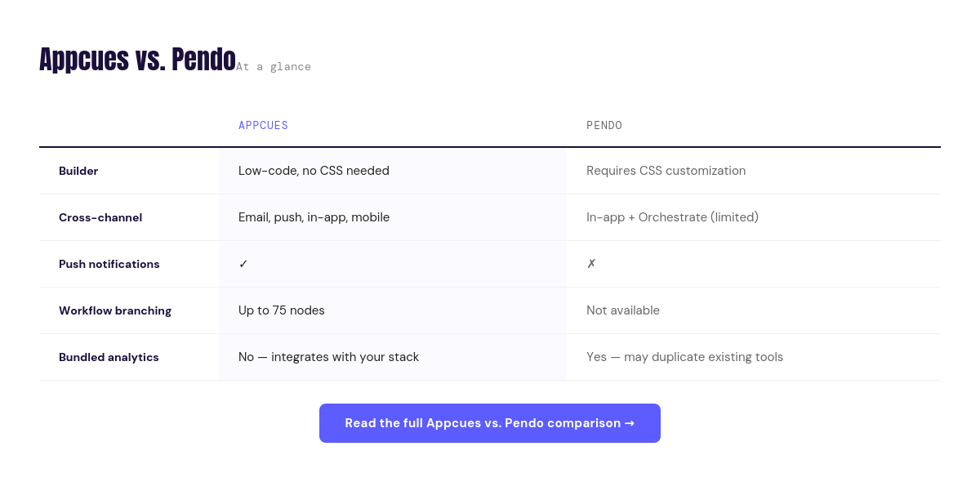Click 'No — integrates with your stack'
Viewport: 980px width, 482px height.
[x=328, y=357]
